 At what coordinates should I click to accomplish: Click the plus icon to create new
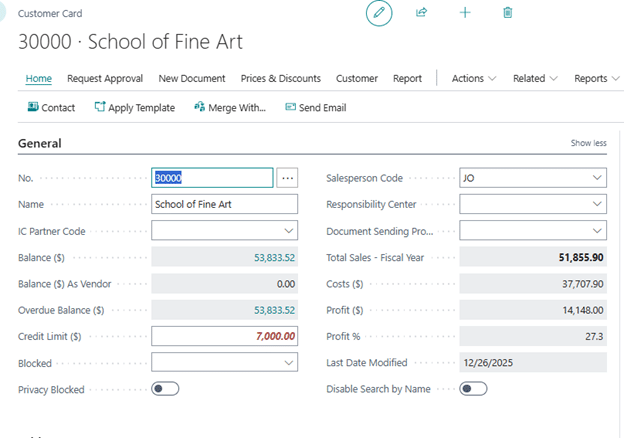(x=465, y=13)
